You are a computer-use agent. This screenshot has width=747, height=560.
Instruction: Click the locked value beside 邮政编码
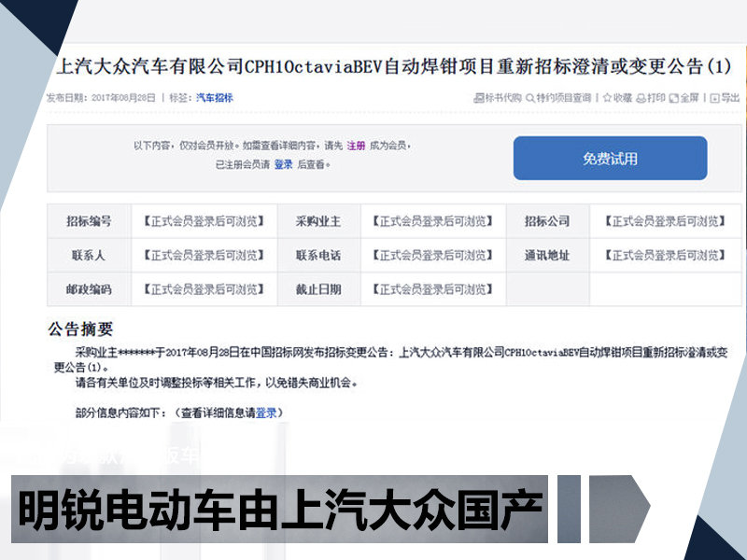204,289
